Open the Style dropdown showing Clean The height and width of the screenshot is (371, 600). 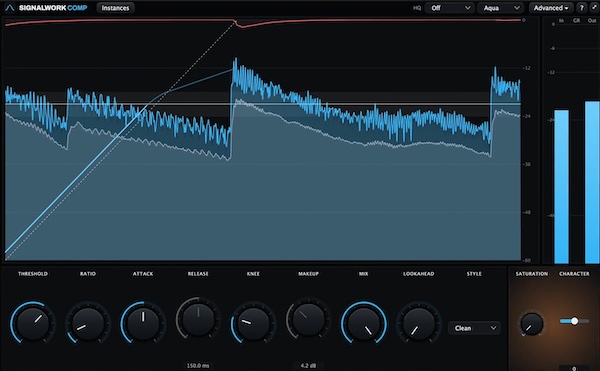click(x=474, y=328)
